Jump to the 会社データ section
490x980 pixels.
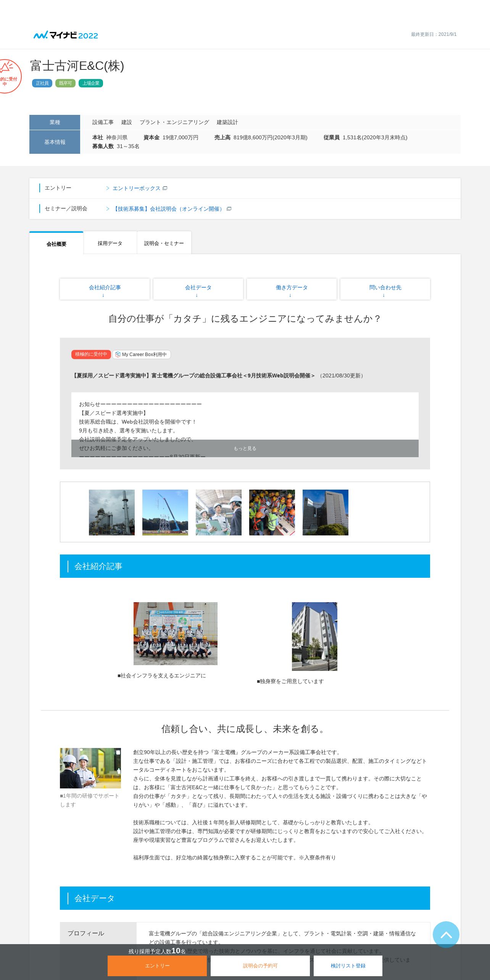(x=198, y=289)
